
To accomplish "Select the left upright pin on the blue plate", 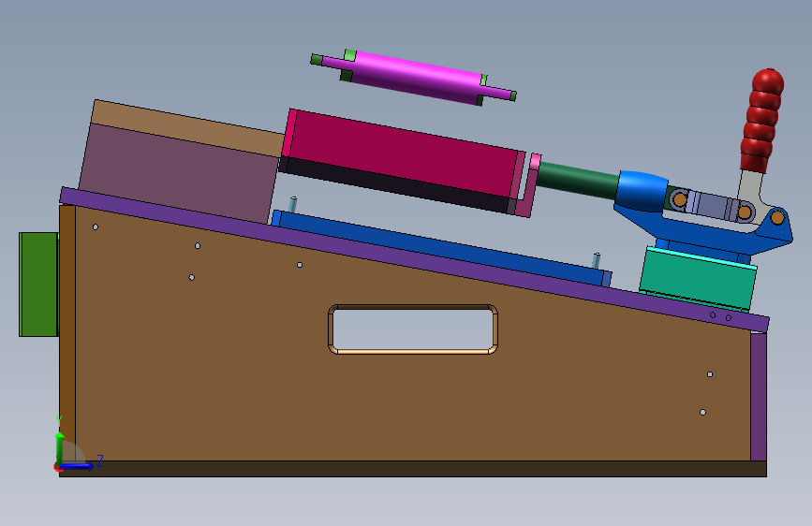I will (292, 204).
